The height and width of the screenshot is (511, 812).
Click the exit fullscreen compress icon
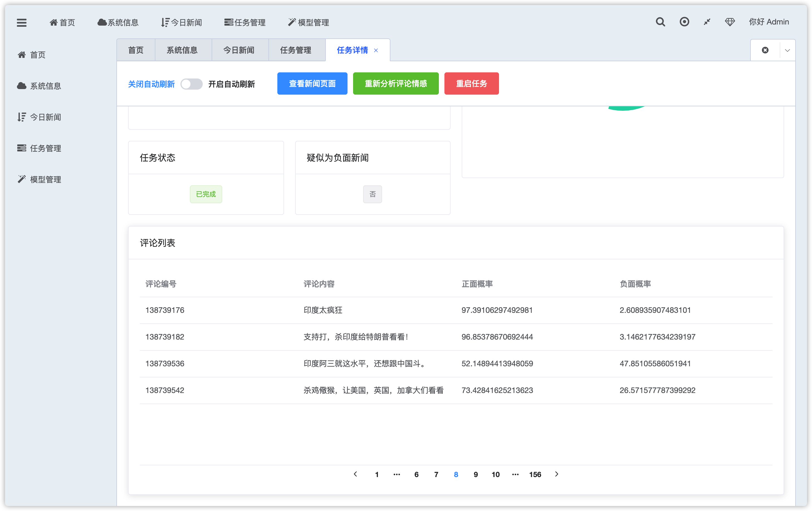(x=707, y=22)
